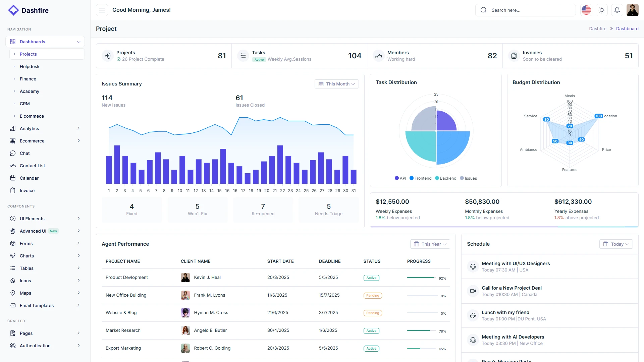Select Projects in dashboards submenu
The width and height of the screenshot is (644, 362).
(x=47, y=54)
